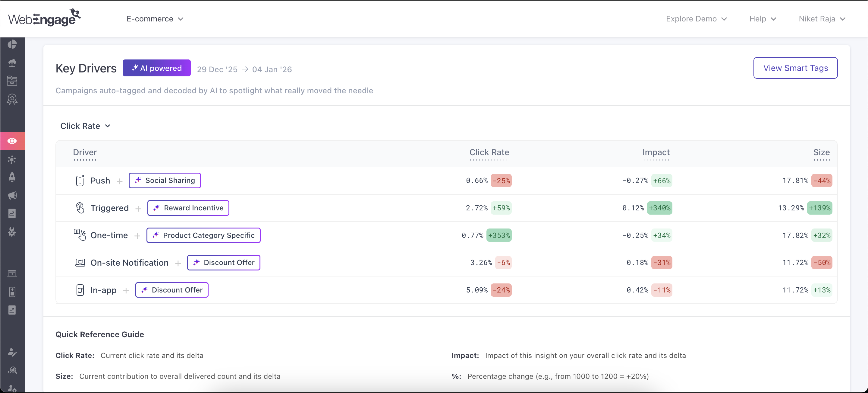Screen dimensions: 868x393
Task: Sort by the Impact column header
Action: pos(656,152)
